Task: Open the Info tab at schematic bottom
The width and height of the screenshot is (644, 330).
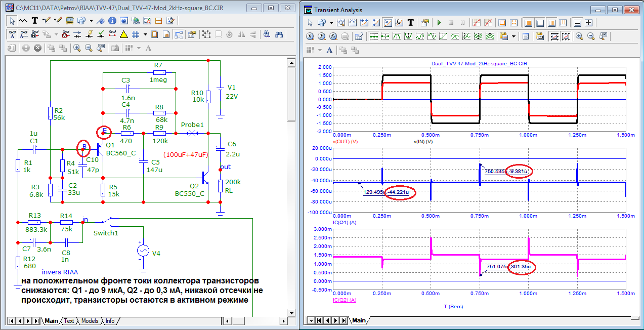Action: tap(110, 321)
